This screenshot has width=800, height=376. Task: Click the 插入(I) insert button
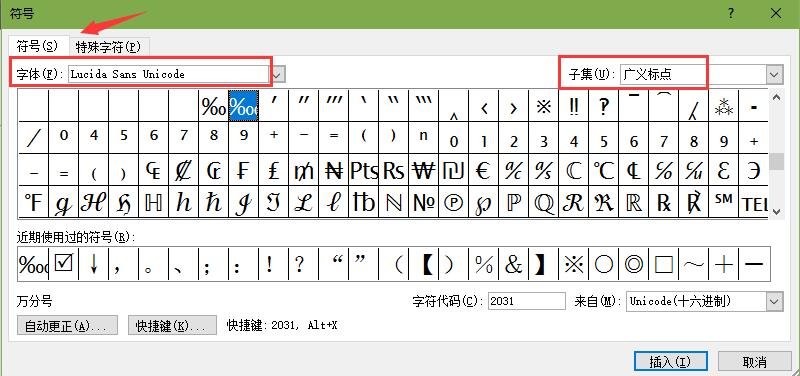(x=670, y=362)
